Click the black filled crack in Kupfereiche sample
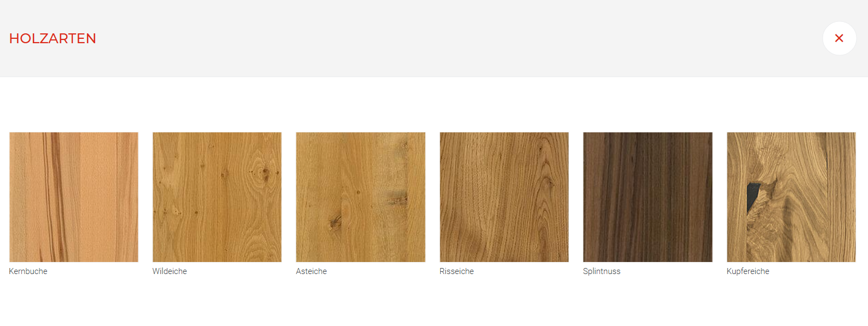 (x=753, y=197)
